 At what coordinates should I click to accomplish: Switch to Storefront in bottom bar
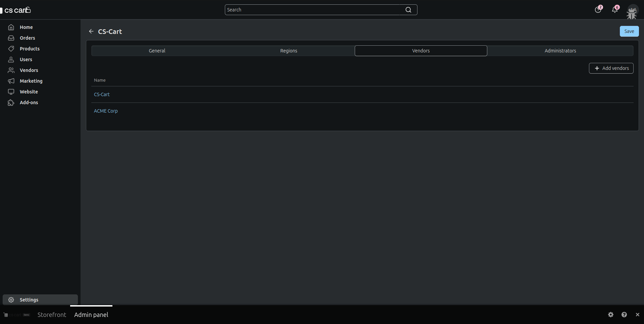pos(52,315)
